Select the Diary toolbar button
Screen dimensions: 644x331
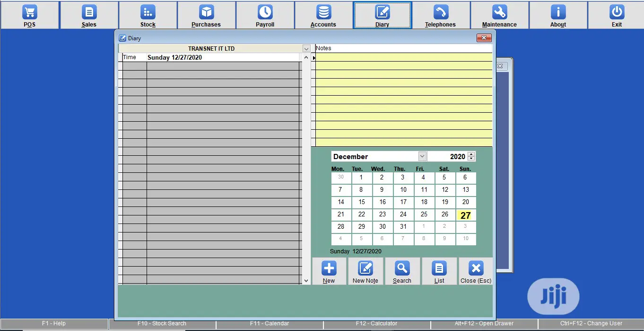pos(382,15)
